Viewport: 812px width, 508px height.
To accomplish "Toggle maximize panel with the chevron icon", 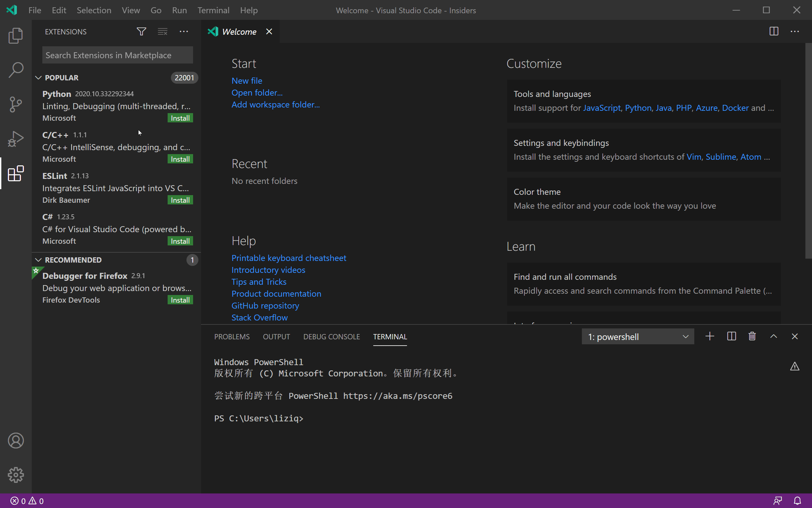I will click(773, 336).
